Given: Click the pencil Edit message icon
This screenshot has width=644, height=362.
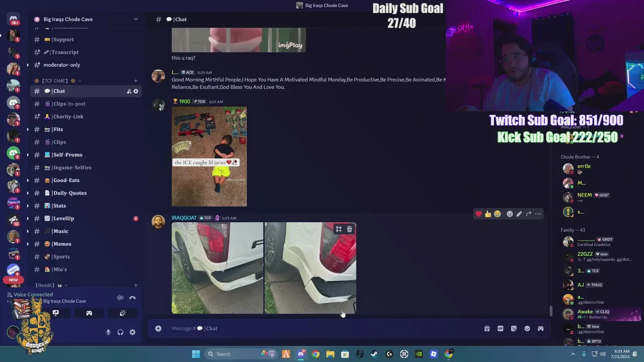Looking at the screenshot, I should (x=519, y=214).
